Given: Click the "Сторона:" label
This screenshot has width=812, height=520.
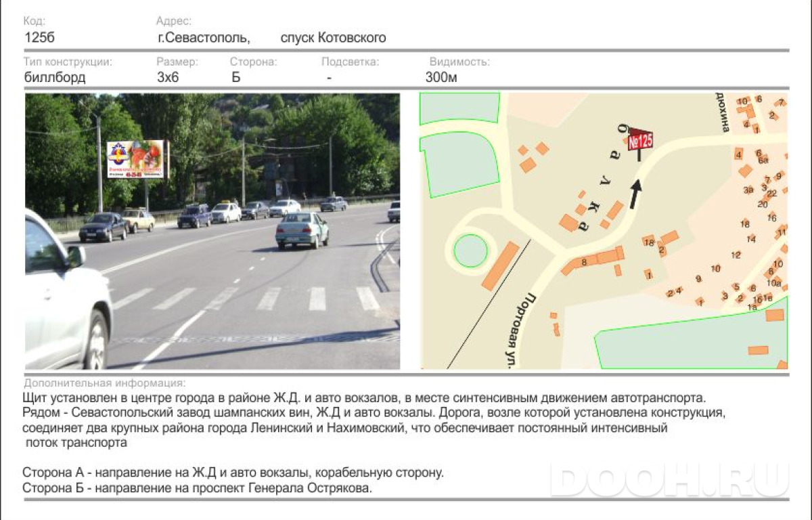Looking at the screenshot, I should point(253,62).
